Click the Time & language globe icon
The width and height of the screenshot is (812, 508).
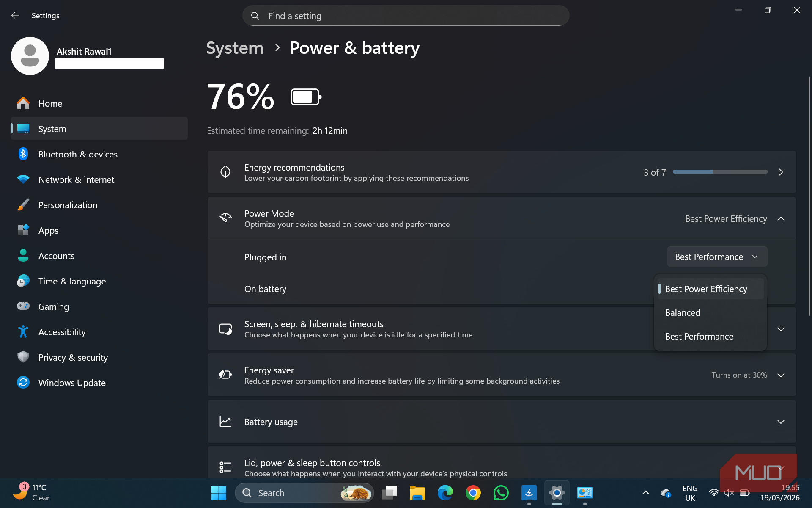point(23,281)
